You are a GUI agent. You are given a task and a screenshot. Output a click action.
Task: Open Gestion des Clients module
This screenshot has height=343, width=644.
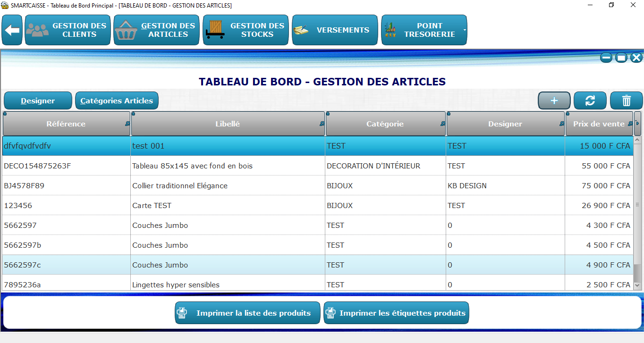(68, 30)
